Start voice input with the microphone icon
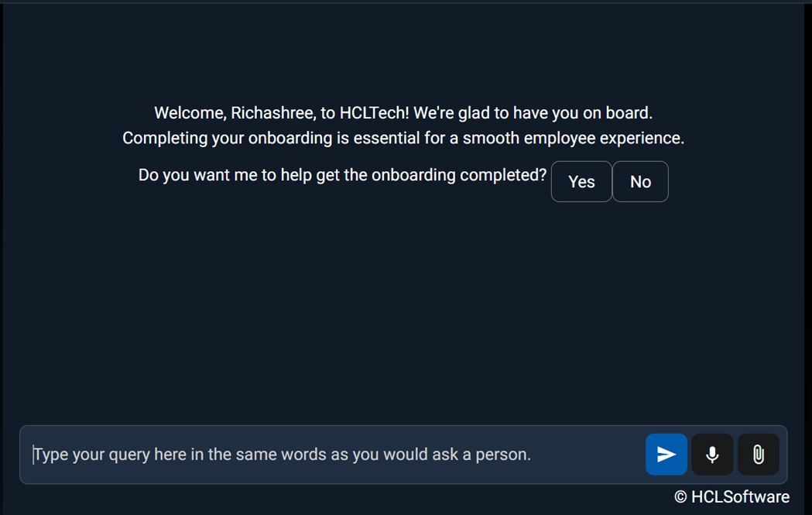 pyautogui.click(x=712, y=455)
